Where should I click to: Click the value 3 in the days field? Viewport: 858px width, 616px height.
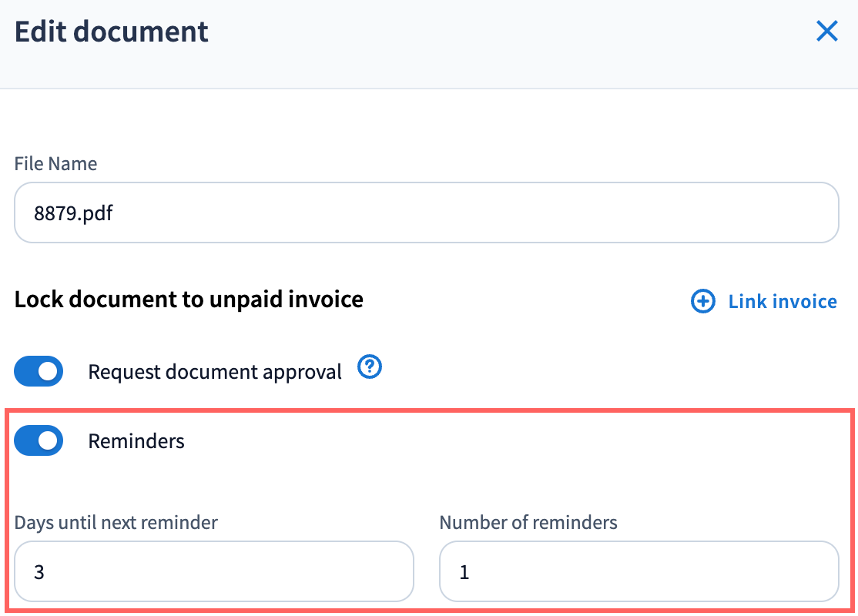39,572
